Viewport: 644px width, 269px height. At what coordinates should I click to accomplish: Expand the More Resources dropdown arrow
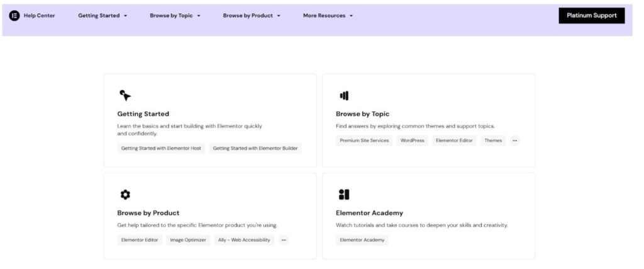tap(351, 16)
